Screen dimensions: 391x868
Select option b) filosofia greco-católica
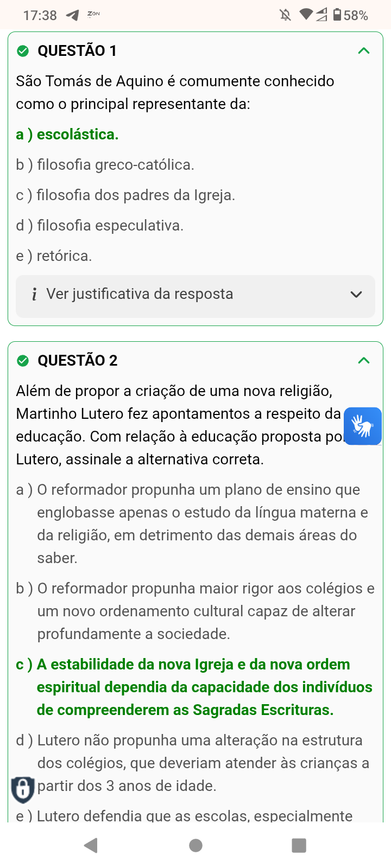click(x=105, y=165)
